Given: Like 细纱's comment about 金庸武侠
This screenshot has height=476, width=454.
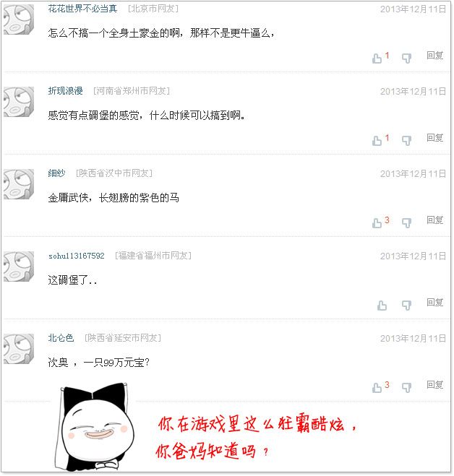Looking at the screenshot, I should click(x=377, y=222).
